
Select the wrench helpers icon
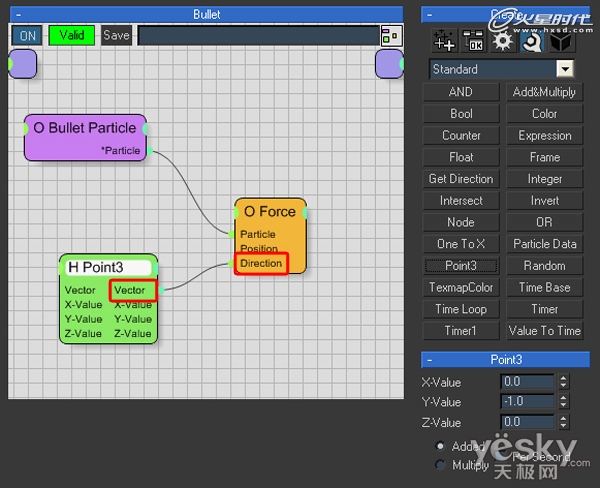[x=532, y=40]
